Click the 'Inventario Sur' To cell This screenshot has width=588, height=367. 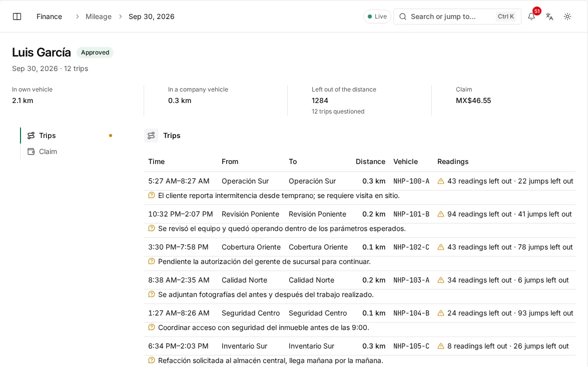pyautogui.click(x=311, y=346)
